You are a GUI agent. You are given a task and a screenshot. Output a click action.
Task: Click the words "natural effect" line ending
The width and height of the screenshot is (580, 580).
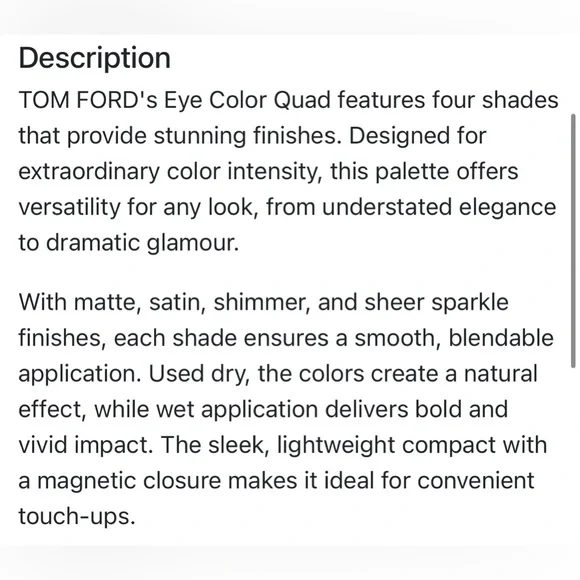click(500, 374)
